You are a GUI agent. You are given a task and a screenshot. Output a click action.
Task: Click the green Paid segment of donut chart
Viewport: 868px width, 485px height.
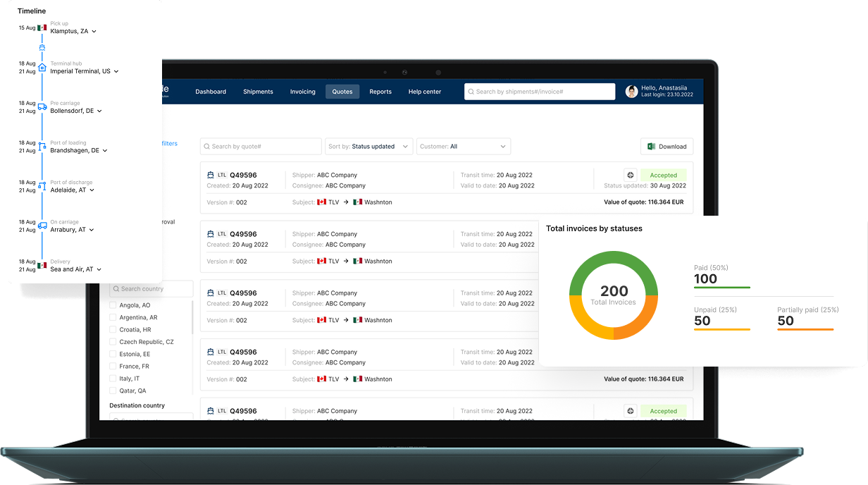(613, 257)
